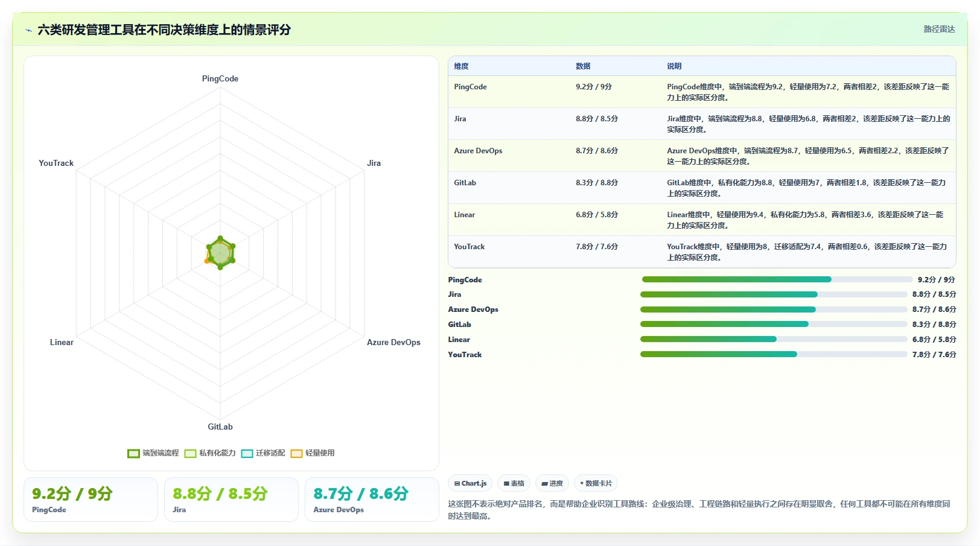Open the Jira 8.8分 / 8.5分 summary card
Viewport: 980px width, 546px height.
[x=231, y=500]
